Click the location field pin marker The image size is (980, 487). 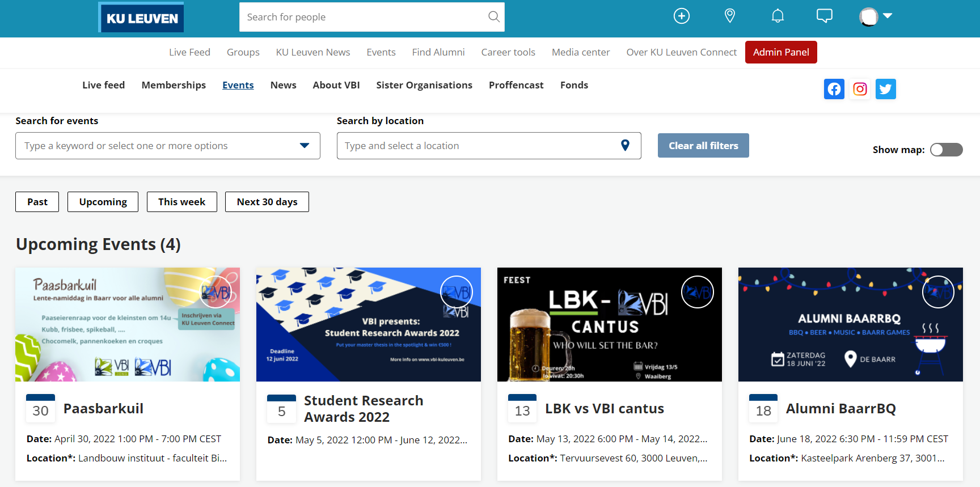(625, 146)
